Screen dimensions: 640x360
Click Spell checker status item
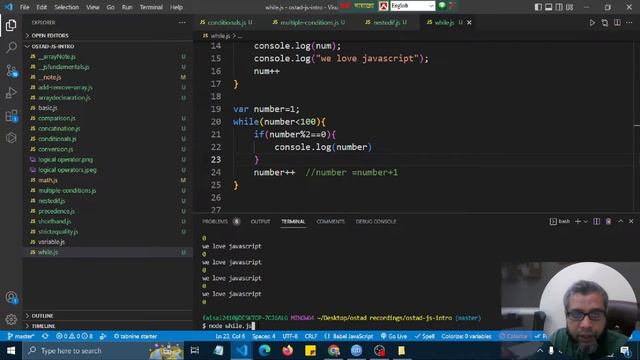coord(424,336)
